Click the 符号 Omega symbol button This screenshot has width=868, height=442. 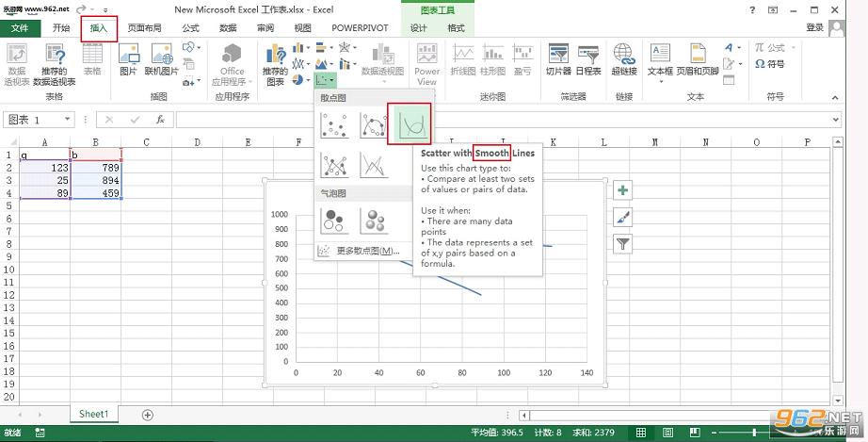coord(770,64)
